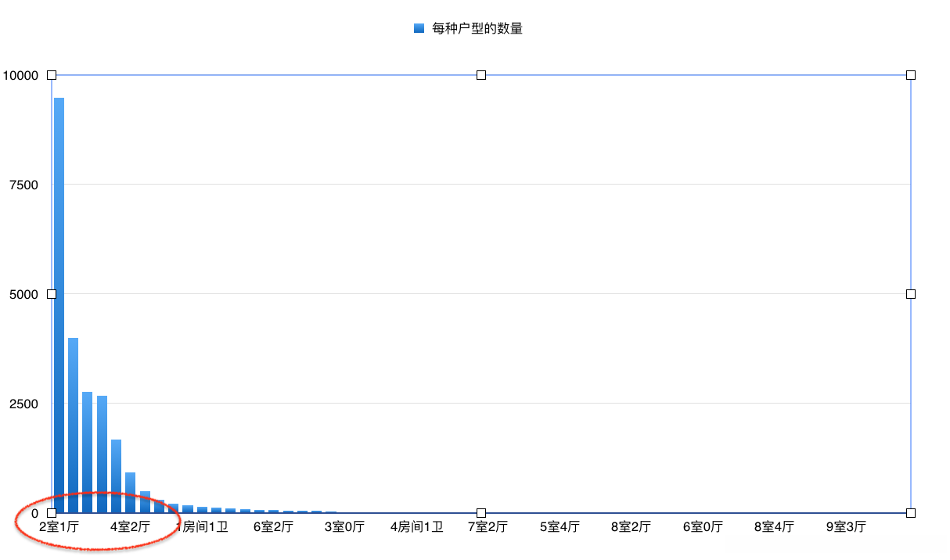Screen dimensions: 950x560
Task: Grab the bottom-middle chart selection handle
Action: [481, 513]
